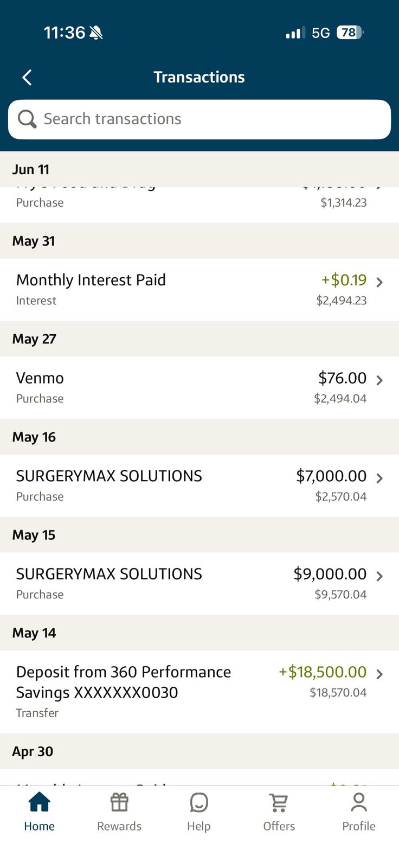The width and height of the screenshot is (399, 868).
Task: Tap the back arrow icon
Action: click(x=27, y=78)
